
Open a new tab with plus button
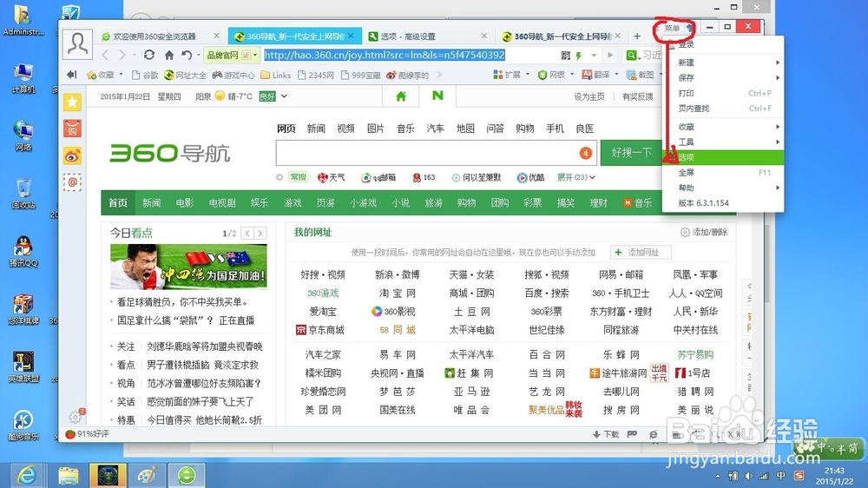pos(637,36)
